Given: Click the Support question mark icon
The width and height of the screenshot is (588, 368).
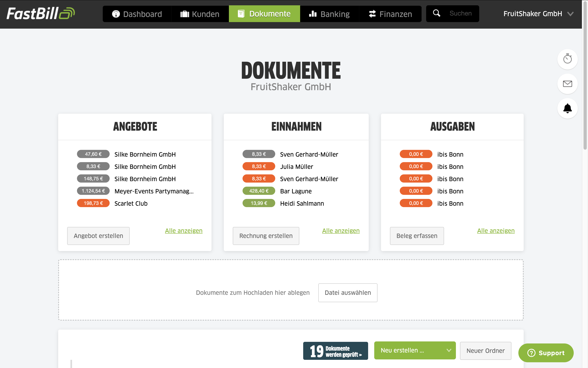Looking at the screenshot, I should [531, 353].
